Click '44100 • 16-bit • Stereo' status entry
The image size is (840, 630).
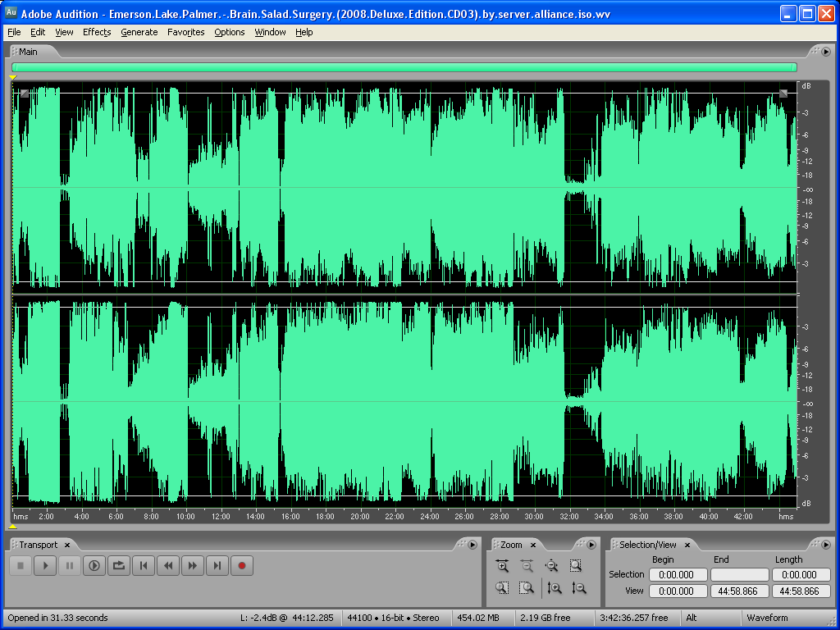(393, 618)
